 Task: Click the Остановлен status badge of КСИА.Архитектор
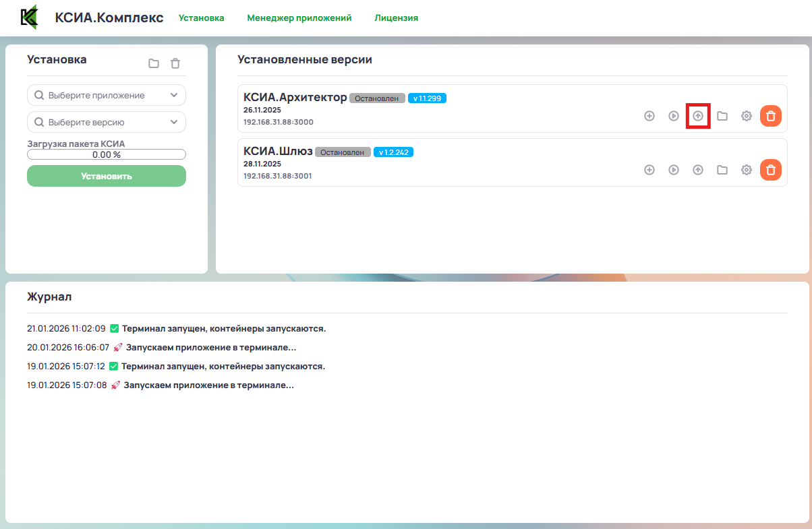[376, 97]
